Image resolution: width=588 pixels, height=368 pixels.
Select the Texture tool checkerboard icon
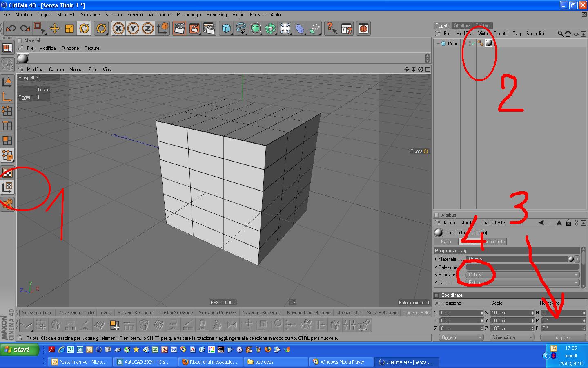[7, 173]
